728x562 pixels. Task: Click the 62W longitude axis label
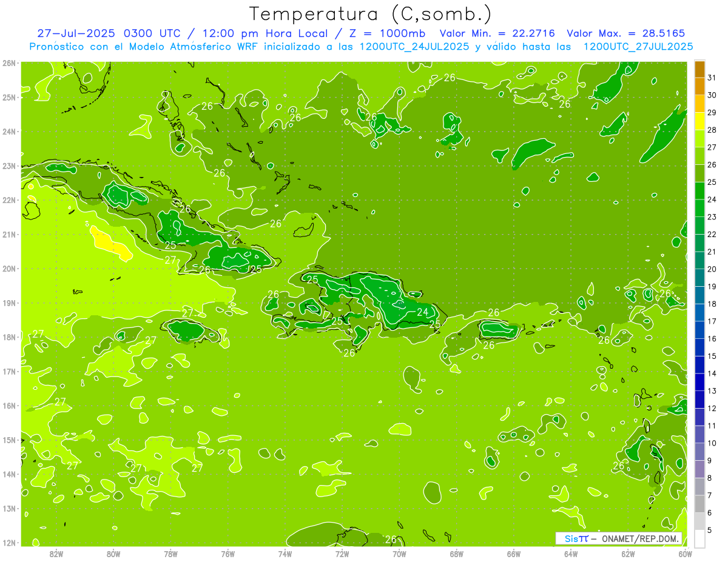click(x=628, y=554)
